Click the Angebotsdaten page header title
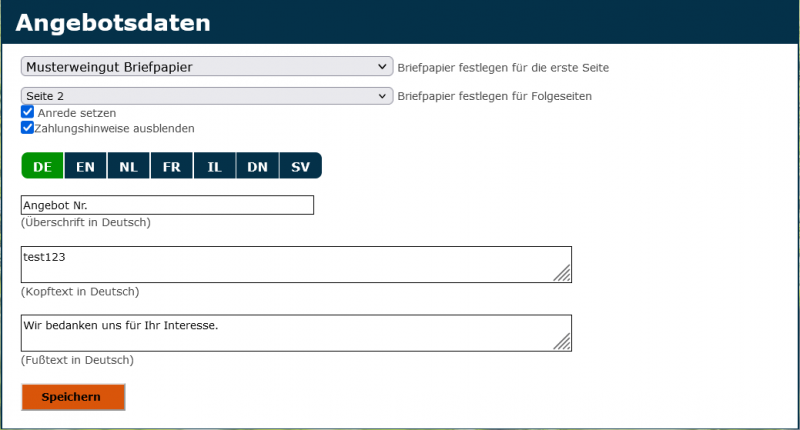The width and height of the screenshot is (800, 430). coord(113,23)
